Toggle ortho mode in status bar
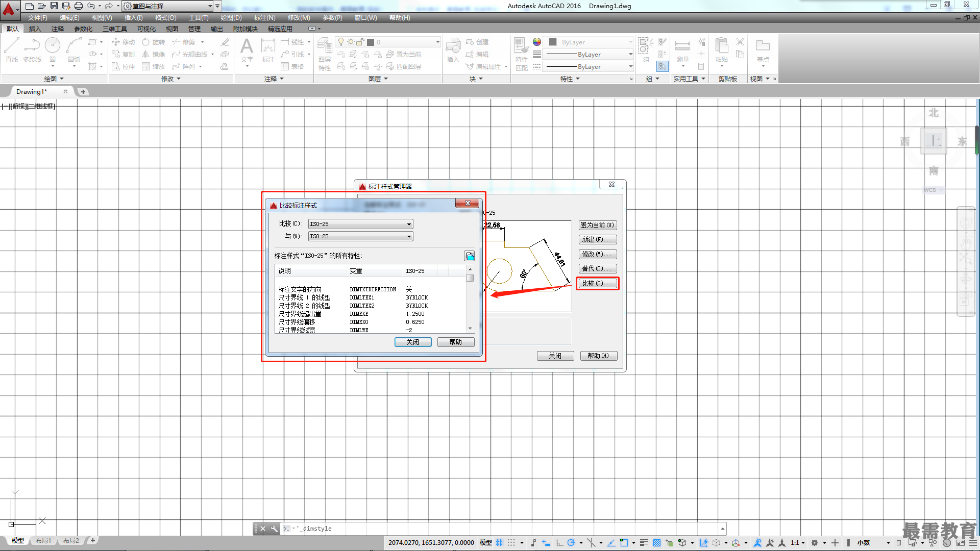 click(559, 542)
